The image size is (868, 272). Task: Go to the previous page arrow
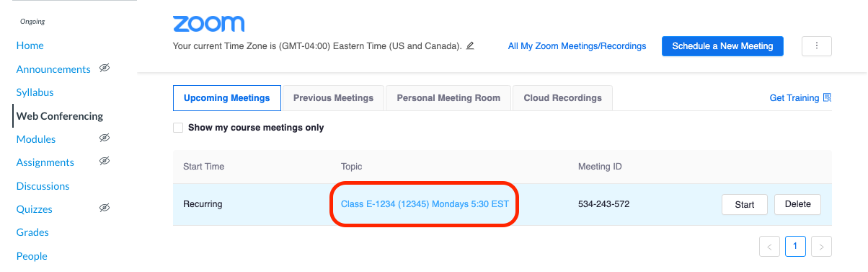(769, 247)
